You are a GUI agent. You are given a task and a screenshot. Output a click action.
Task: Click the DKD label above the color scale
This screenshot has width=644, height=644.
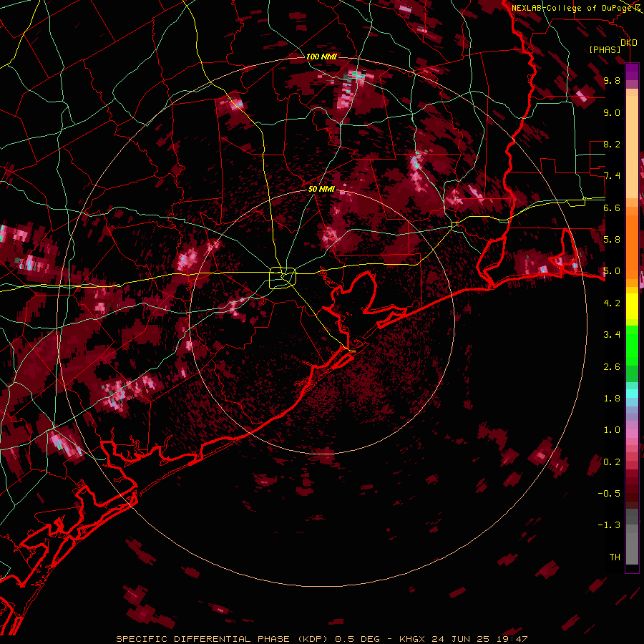tap(628, 43)
